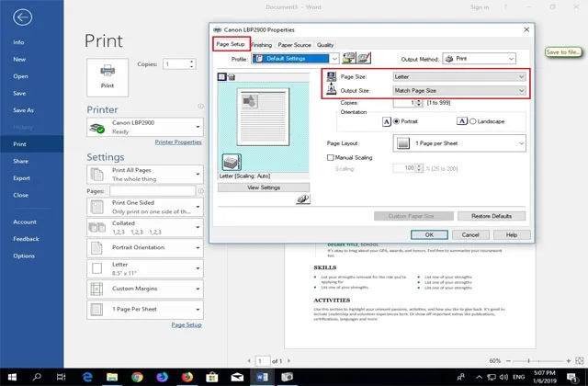Click the printer icon in the preview pane

coord(231,162)
